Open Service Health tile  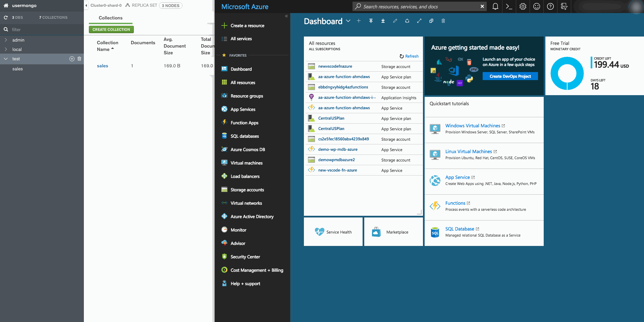[333, 232]
